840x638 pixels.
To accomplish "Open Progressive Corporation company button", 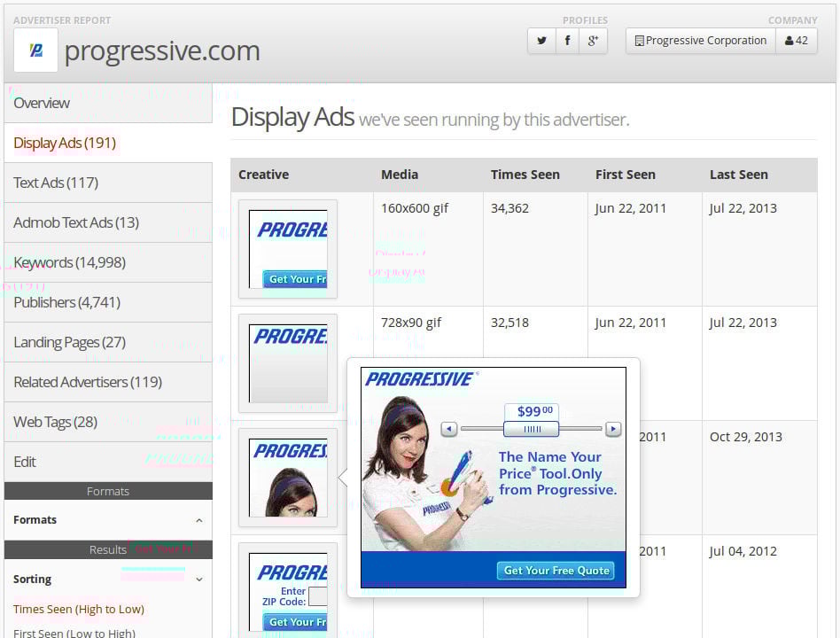I will [x=701, y=41].
